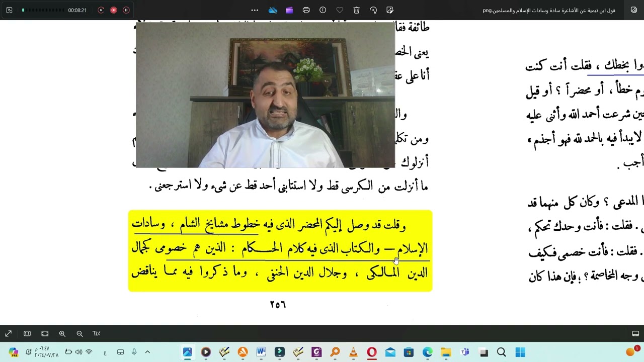Toggle the filmstrip icon in the bottom bar

[635, 333]
